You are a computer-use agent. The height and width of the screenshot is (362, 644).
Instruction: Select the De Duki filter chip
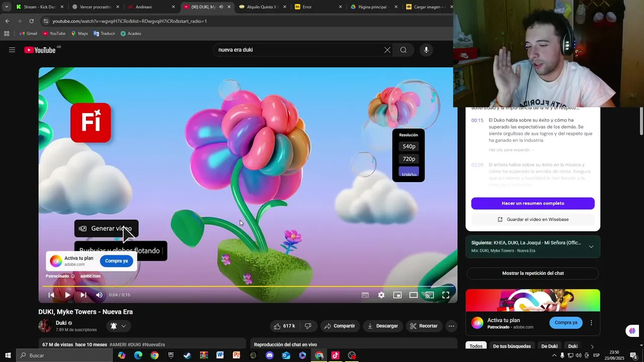(x=549, y=346)
